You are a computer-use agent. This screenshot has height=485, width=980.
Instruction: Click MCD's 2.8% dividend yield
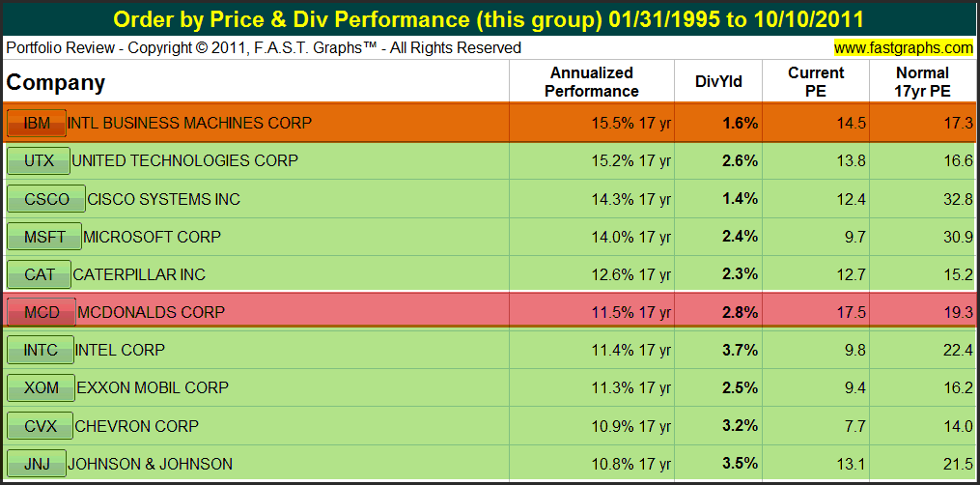[x=740, y=312]
